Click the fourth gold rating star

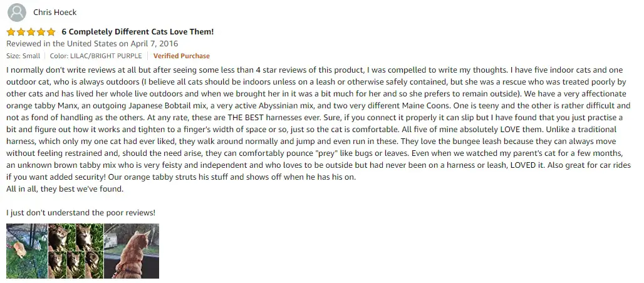pos(41,32)
